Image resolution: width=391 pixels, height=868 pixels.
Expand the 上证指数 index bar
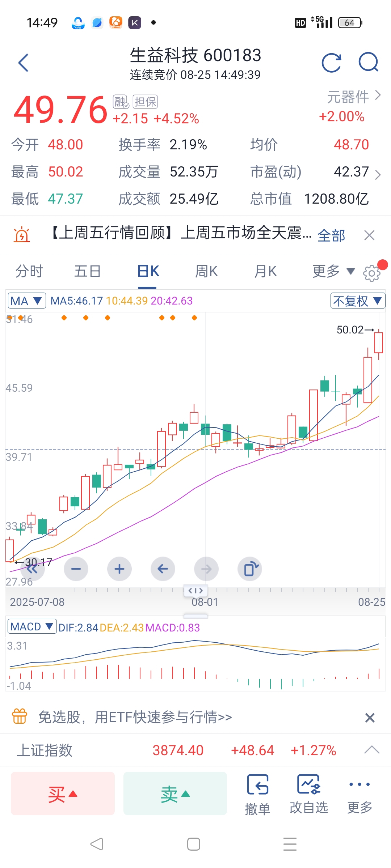tap(372, 750)
